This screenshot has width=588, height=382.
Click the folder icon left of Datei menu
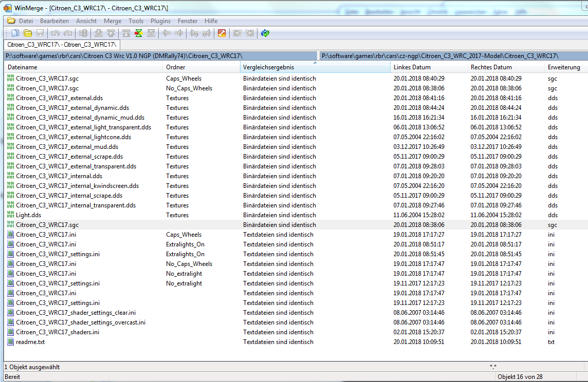click(x=11, y=21)
